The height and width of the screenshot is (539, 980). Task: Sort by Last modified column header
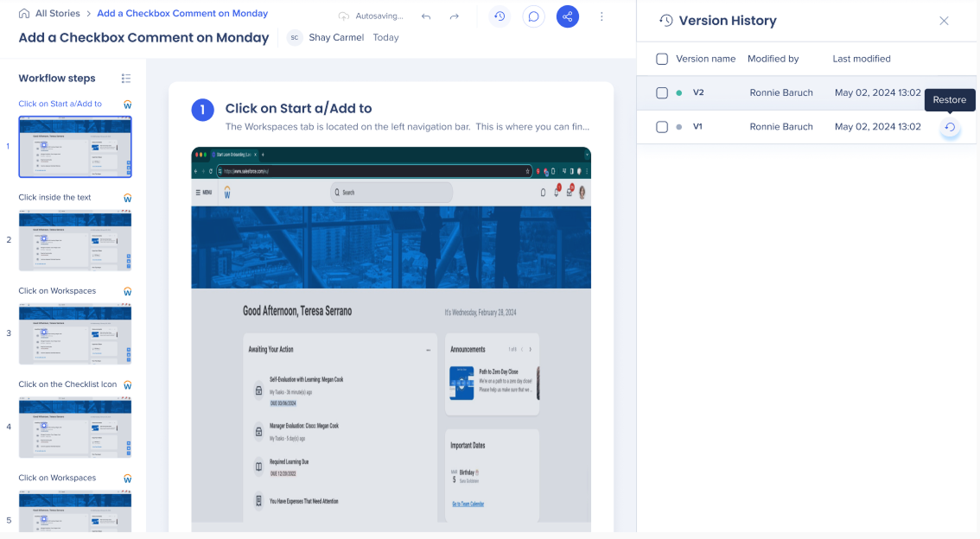point(861,59)
